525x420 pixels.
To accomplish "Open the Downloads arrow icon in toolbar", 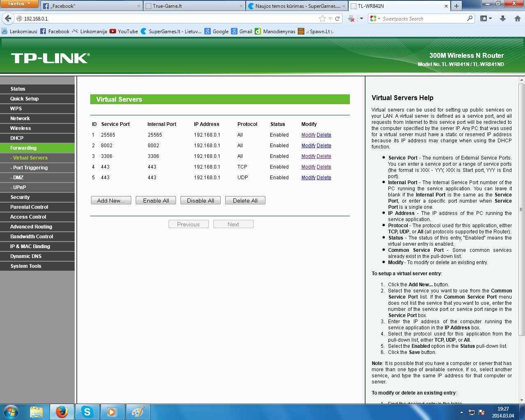I will pos(503,18).
